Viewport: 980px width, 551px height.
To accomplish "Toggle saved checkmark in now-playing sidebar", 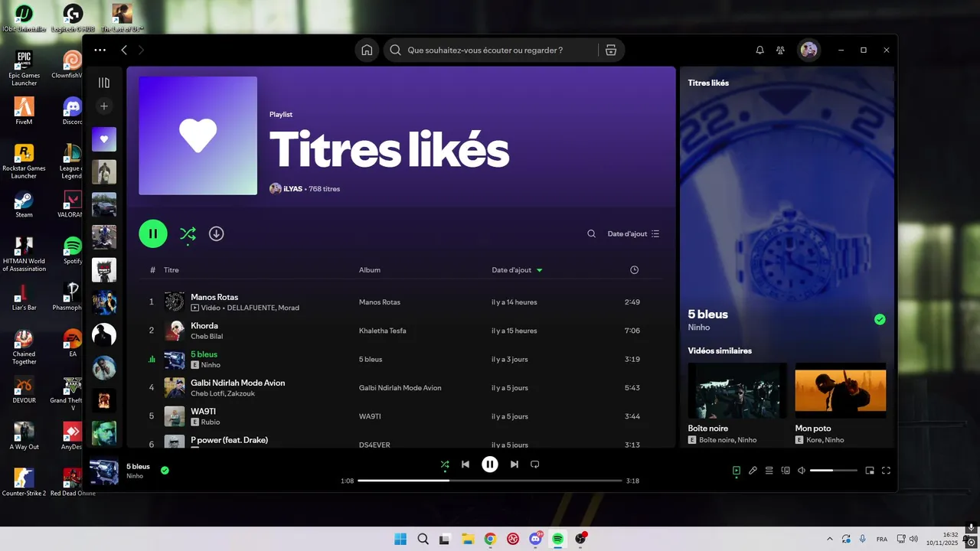I will coord(880,319).
